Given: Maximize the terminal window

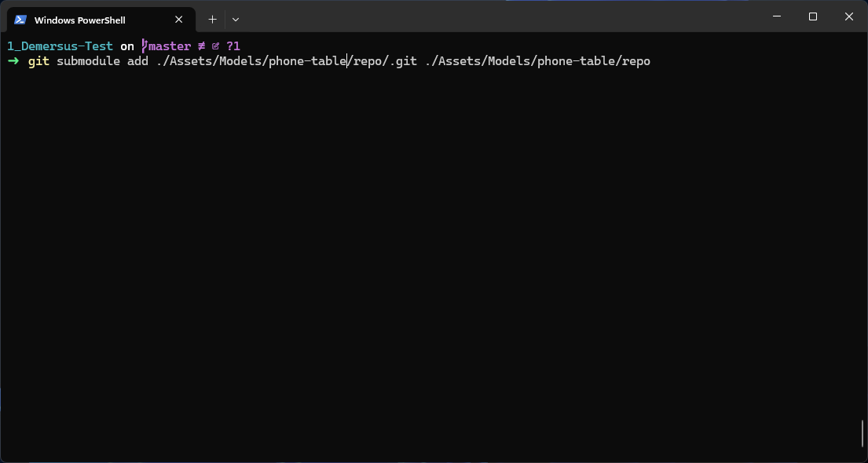Looking at the screenshot, I should (x=812, y=16).
